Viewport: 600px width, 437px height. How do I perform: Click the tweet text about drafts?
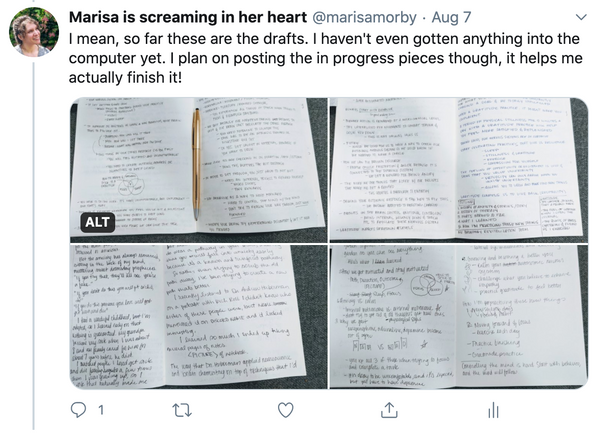coord(326,58)
